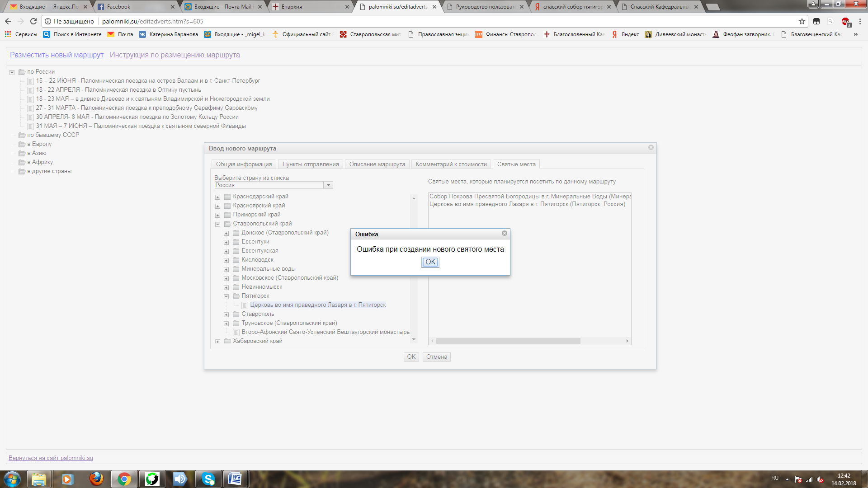Click the Разместить новый маршрут link
The image size is (868, 488).
tap(57, 55)
